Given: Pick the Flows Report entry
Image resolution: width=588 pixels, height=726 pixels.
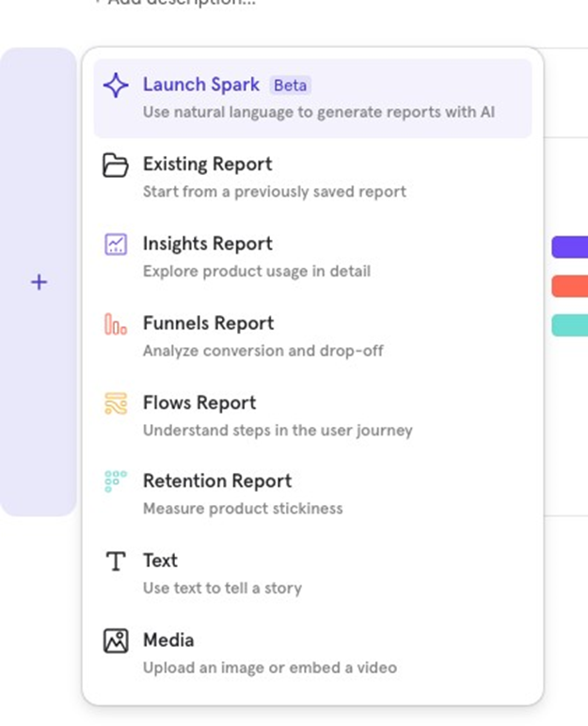Looking at the screenshot, I should click(x=199, y=402).
